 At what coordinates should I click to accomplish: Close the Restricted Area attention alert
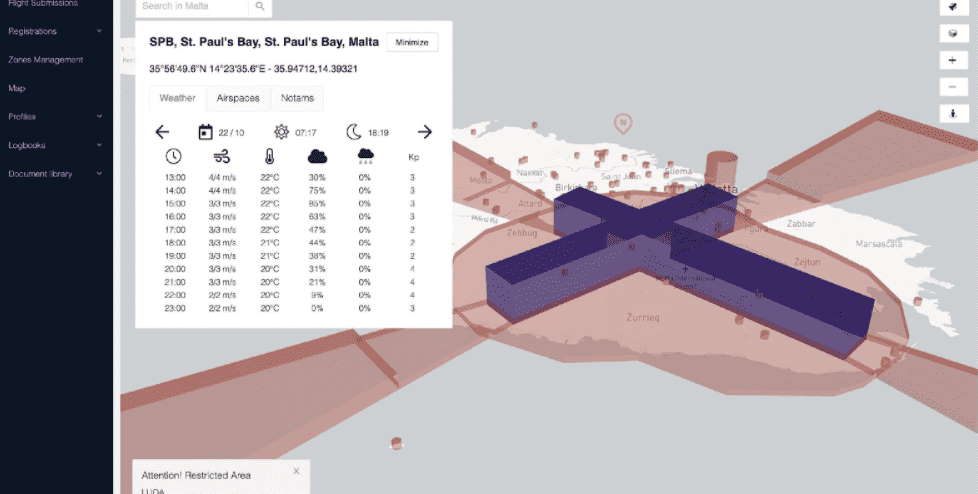[296, 470]
